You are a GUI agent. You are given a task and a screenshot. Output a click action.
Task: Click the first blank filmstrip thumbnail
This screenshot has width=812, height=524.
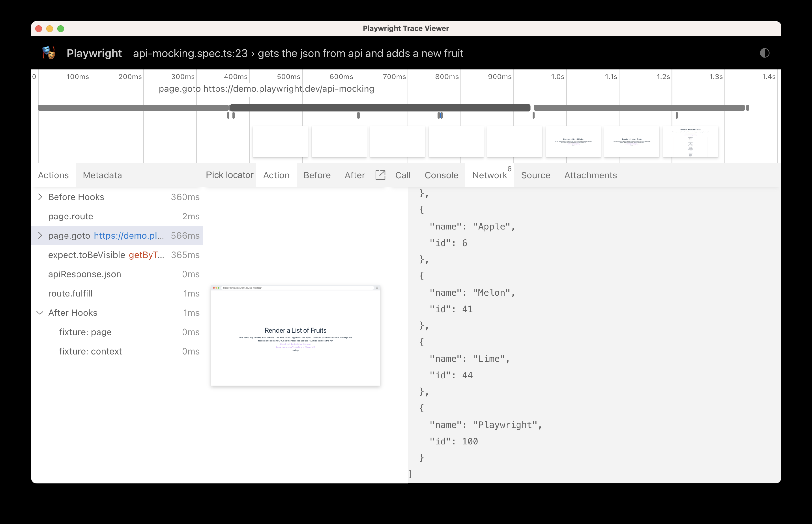coord(281,142)
